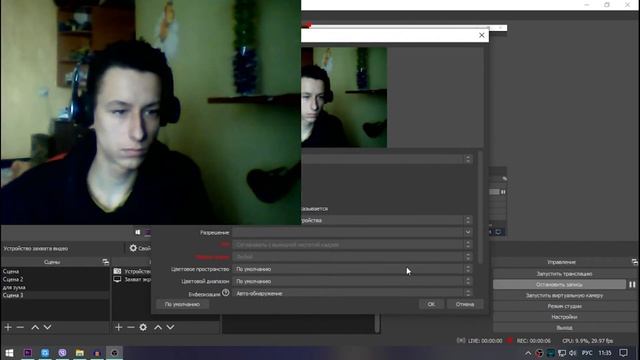Move source up in the sources list

tap(158, 327)
